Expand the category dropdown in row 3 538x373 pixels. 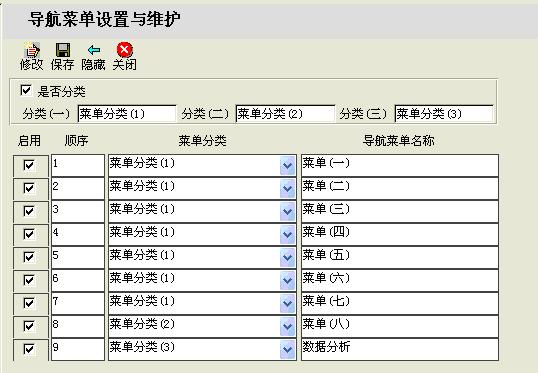click(287, 212)
